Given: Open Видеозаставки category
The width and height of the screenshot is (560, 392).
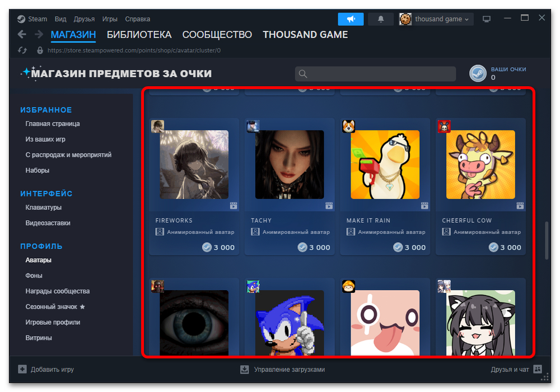Looking at the screenshot, I should point(48,223).
